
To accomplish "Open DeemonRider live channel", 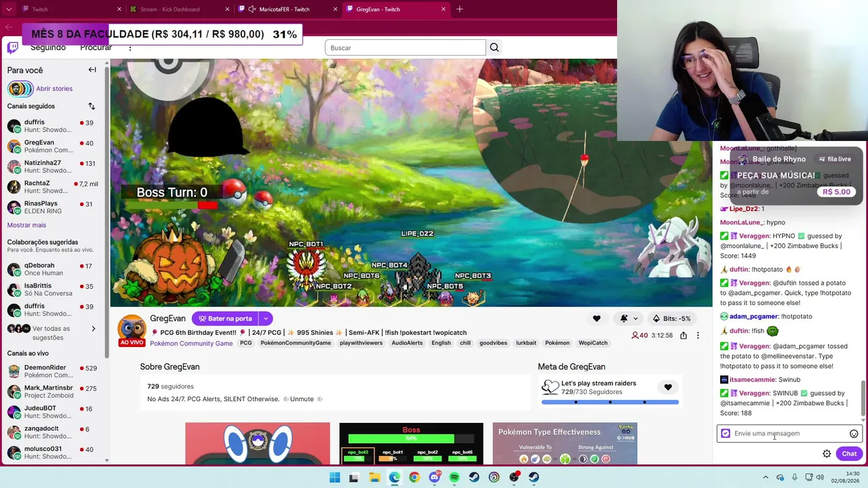I will [53, 371].
